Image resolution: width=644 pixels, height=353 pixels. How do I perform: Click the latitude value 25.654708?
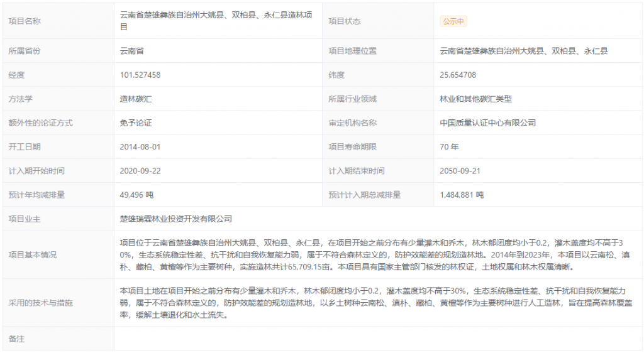(458, 75)
